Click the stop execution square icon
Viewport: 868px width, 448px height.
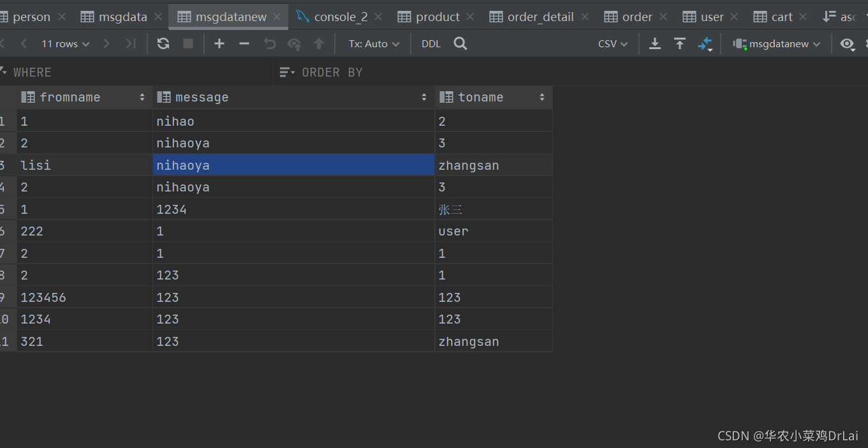pyautogui.click(x=188, y=43)
